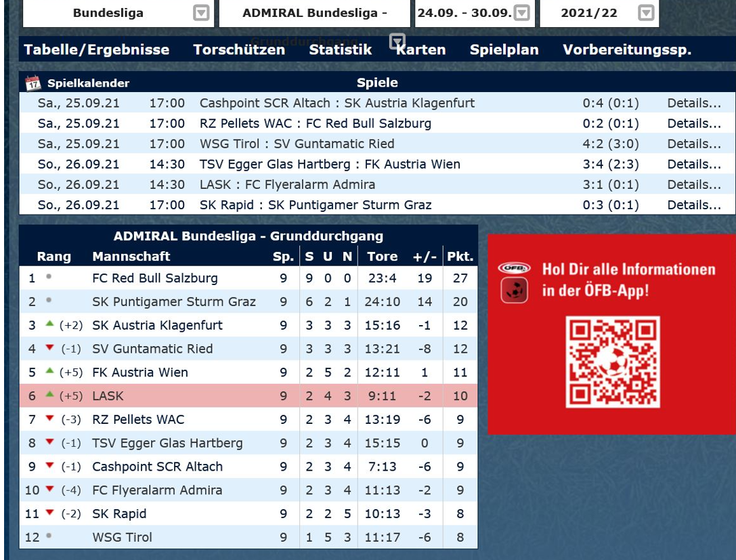Select SK Austria Klagenfurt in the table
This screenshot has width=736, height=560.
[x=157, y=325]
